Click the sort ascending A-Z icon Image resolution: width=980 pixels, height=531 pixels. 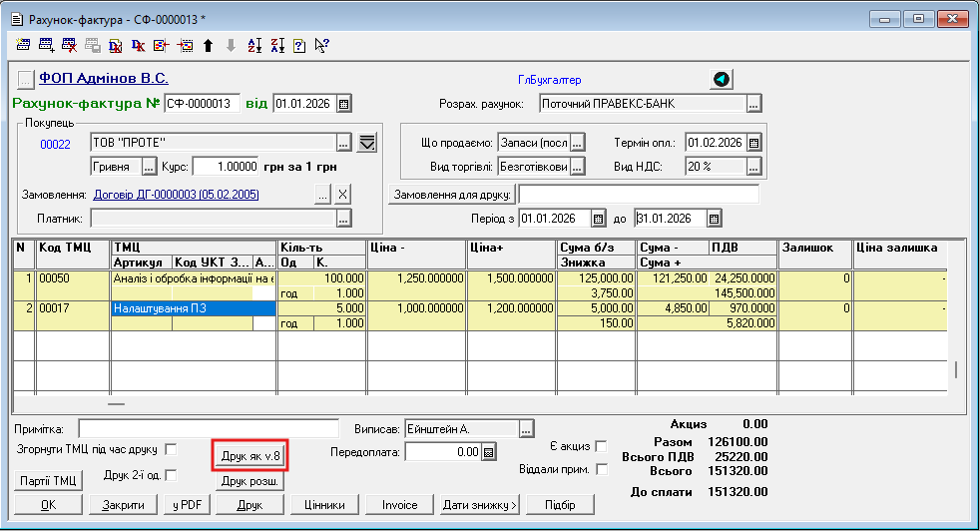pos(253,45)
